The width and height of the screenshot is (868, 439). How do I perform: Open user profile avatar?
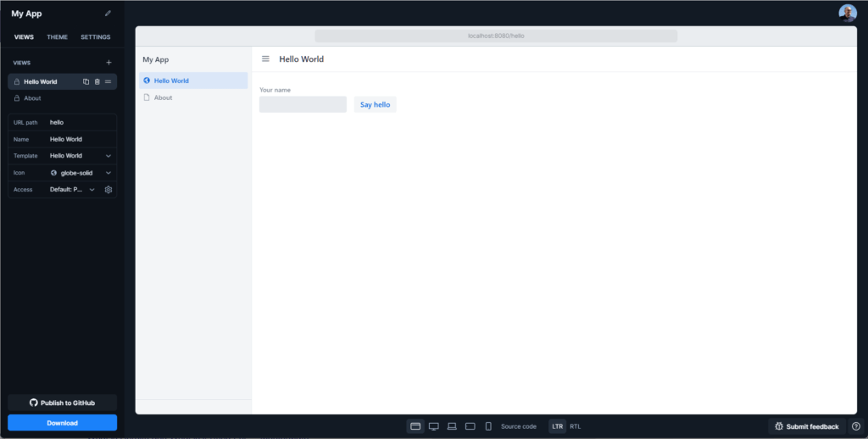click(x=848, y=14)
